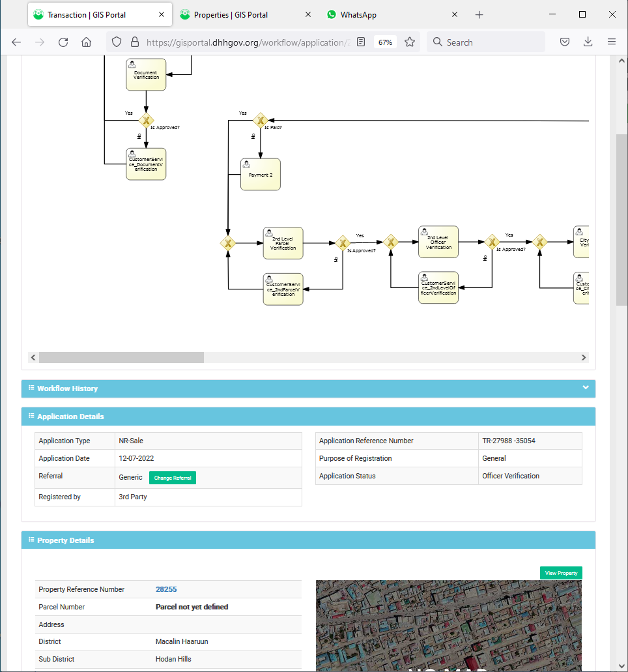
Task: Click the Application Details section header
Action: [x=308, y=416]
